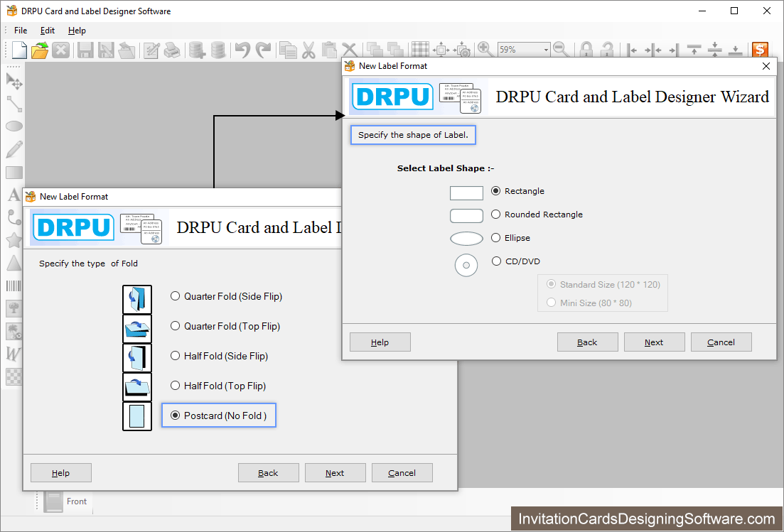Select Half Fold (Top Flip) option
784x532 pixels.
pyautogui.click(x=175, y=386)
